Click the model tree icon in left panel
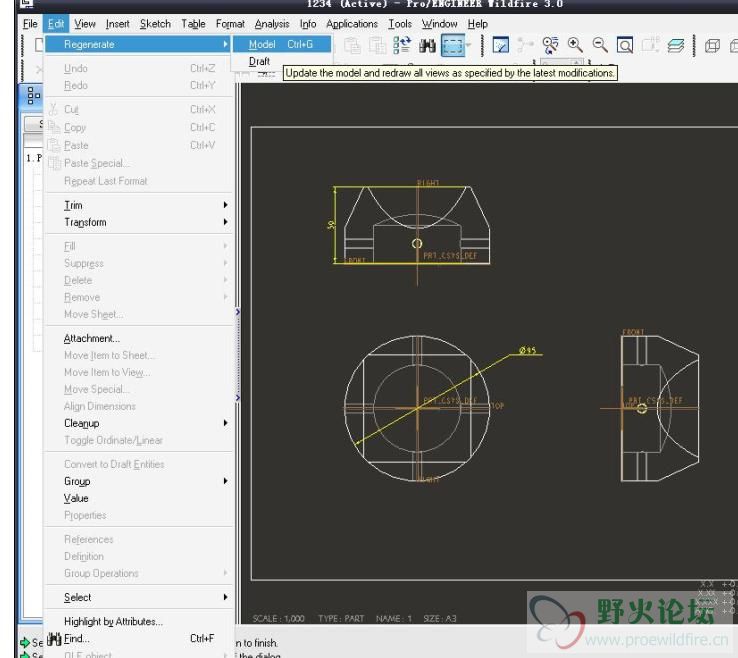 33,95
